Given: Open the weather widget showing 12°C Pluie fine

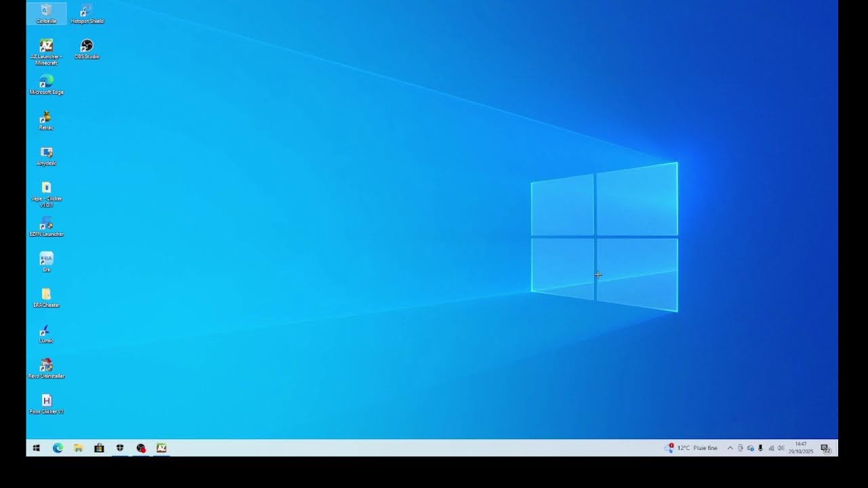Looking at the screenshot, I should tap(690, 448).
